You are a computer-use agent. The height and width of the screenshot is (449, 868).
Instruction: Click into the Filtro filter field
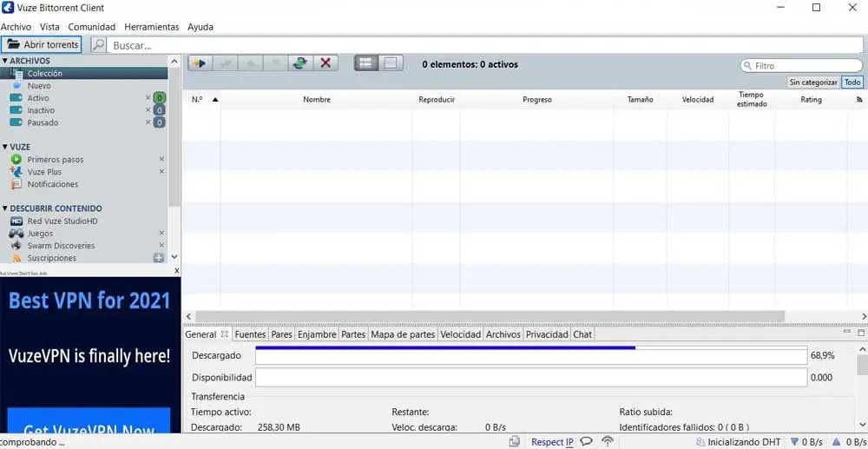[x=801, y=65]
